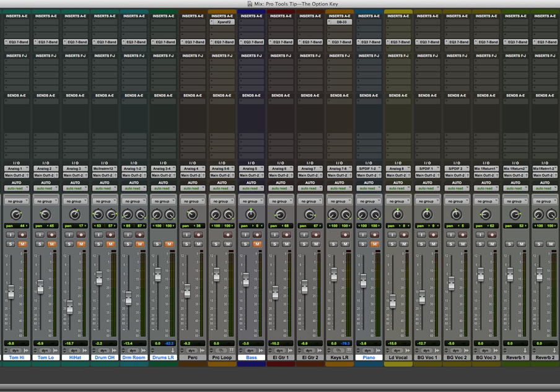The height and width of the screenshot is (392, 560).
Task: Click the volume fader on BG Voc 3
Action: [481, 274]
